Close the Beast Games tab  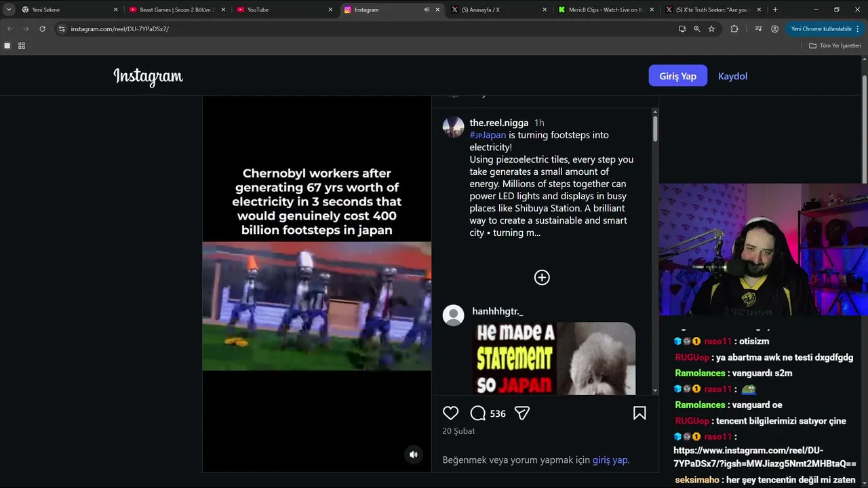(223, 9)
